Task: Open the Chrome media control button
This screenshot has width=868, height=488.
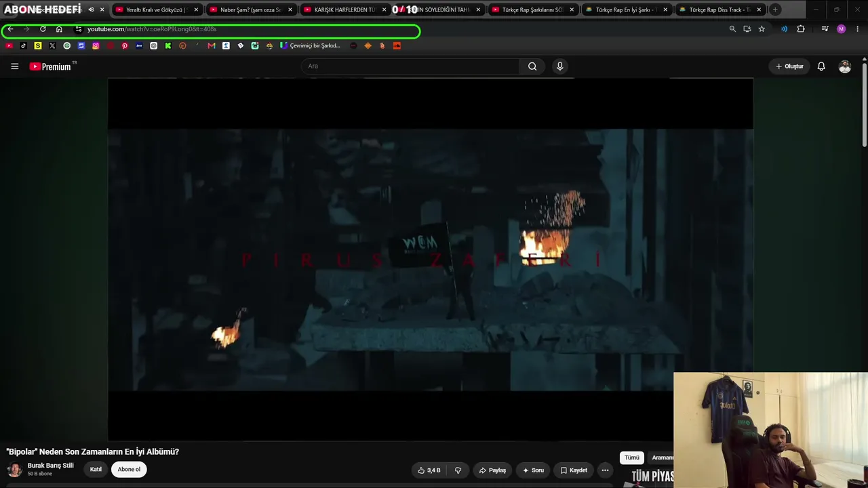Action: (x=825, y=29)
